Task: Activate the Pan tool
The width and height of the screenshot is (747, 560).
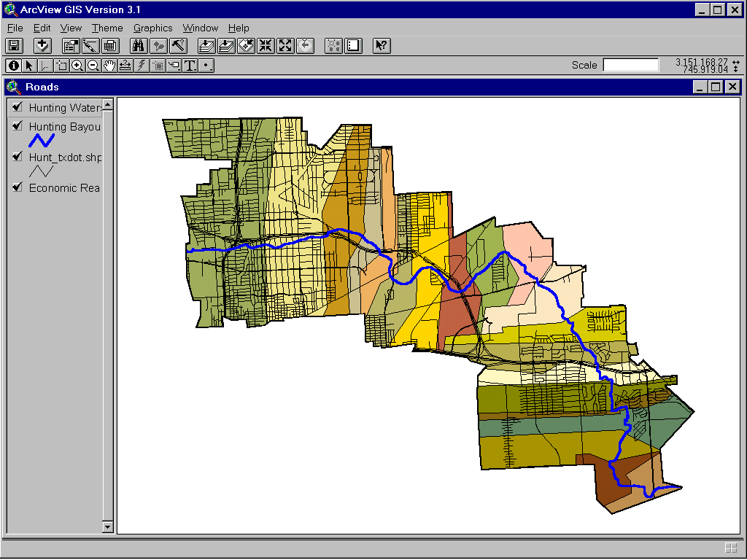Action: (109, 65)
